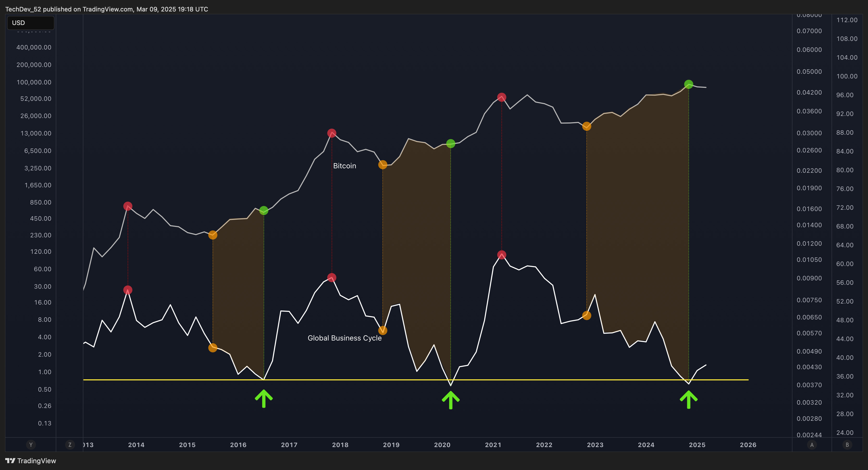Viewport: 868px width, 470px height.
Task: Click 2025 on the date axis
Action: click(697, 445)
